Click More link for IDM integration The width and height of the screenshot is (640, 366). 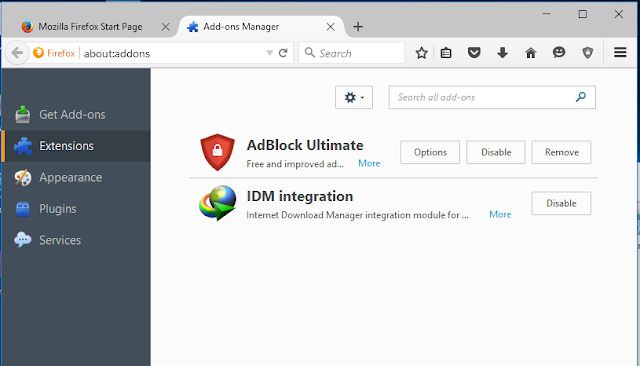[x=500, y=214]
